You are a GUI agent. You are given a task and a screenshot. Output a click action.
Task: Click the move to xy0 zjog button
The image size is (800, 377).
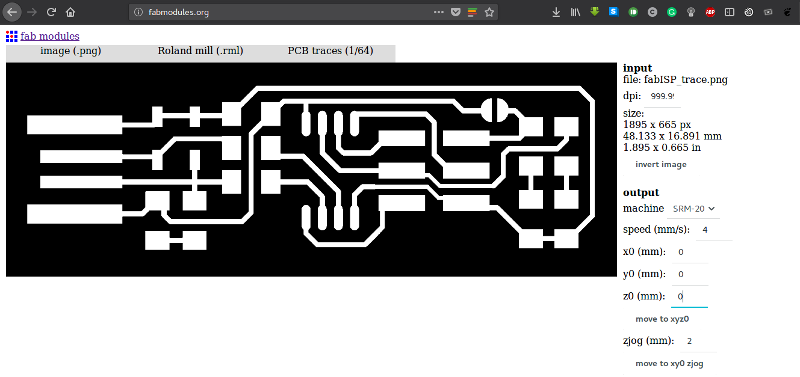pyautogui.click(x=670, y=364)
